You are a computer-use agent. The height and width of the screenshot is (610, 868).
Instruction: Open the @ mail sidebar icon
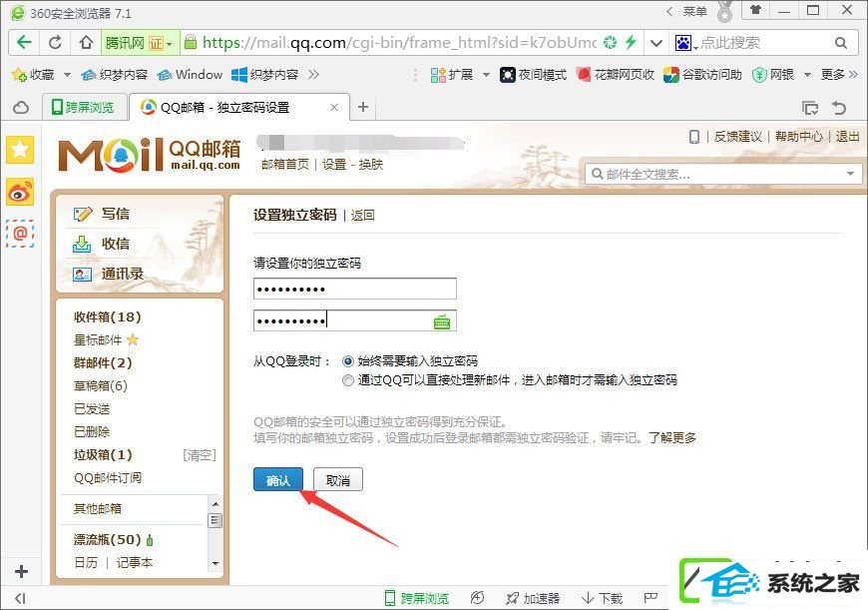pyautogui.click(x=20, y=234)
